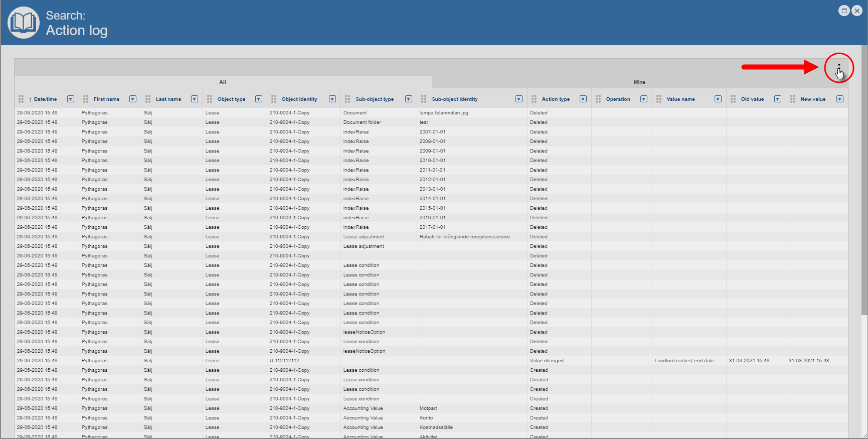Viewport: 868px width, 439px height.
Task: Sort by the Date/time column header
Action: (x=46, y=99)
